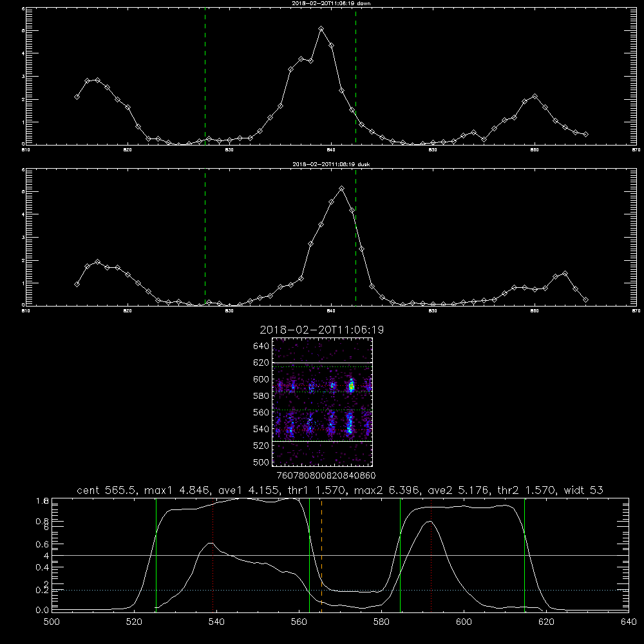Click the brightest hotspot in the heat map
Viewport: 644px width, 644px height.
[x=351, y=386]
